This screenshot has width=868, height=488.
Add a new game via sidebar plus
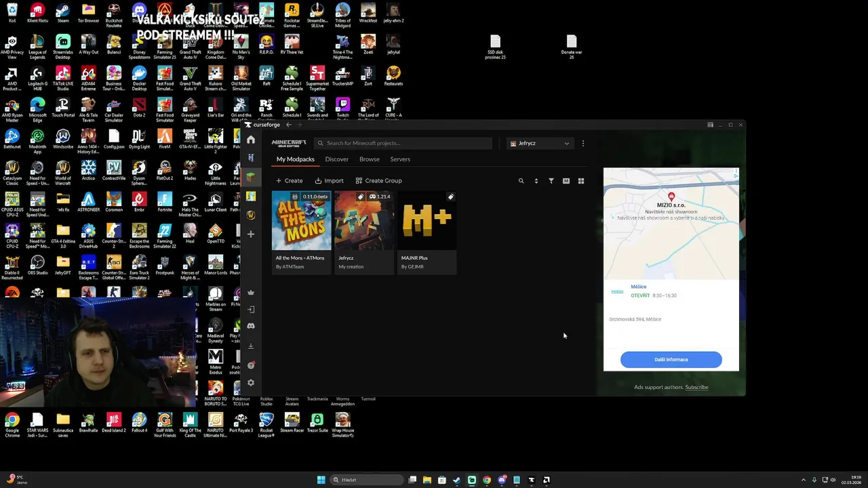tap(251, 234)
